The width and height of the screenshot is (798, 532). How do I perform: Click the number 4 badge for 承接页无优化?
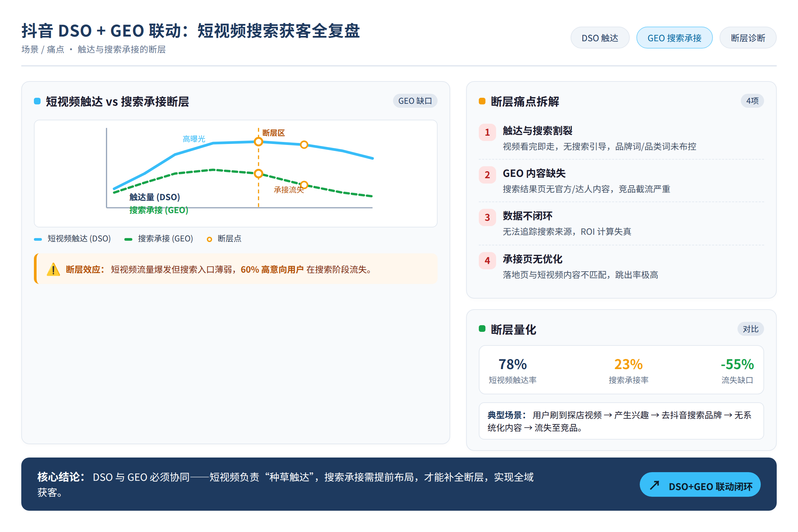tap(487, 260)
